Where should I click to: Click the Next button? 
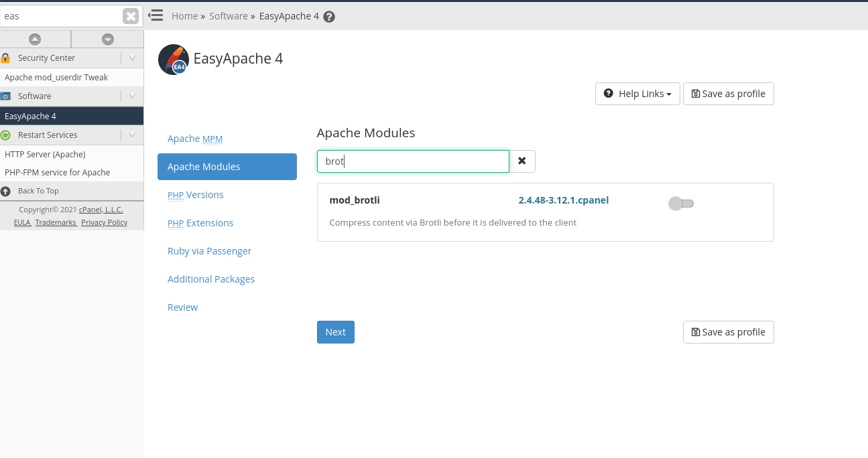click(x=335, y=332)
